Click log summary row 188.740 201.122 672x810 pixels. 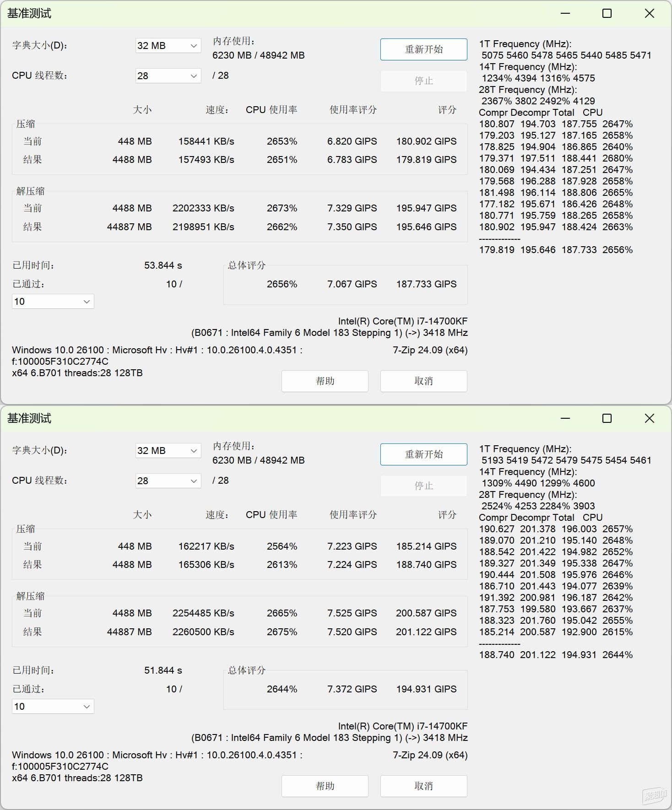point(556,655)
